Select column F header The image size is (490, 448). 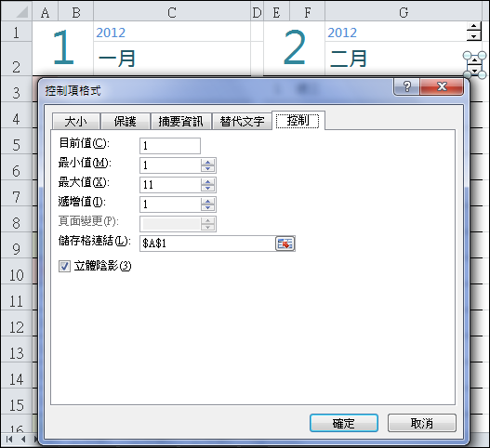tap(308, 12)
